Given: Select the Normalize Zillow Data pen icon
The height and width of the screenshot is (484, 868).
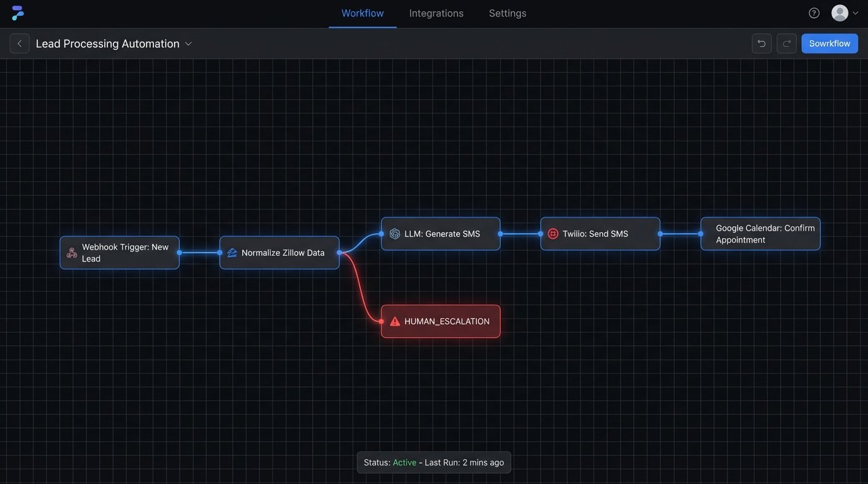Looking at the screenshot, I should point(231,252).
